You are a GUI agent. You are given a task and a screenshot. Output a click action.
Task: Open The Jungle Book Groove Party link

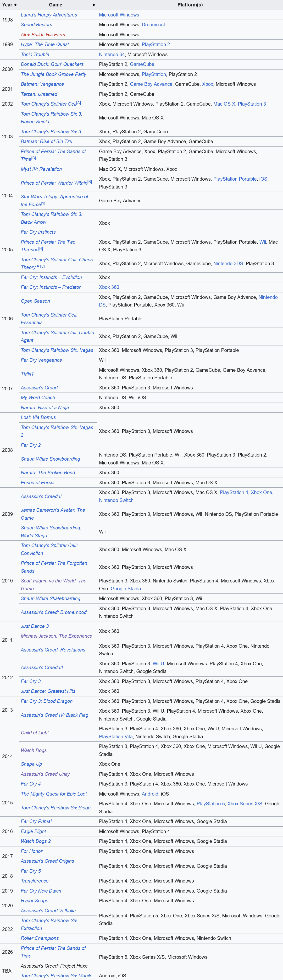53,74
